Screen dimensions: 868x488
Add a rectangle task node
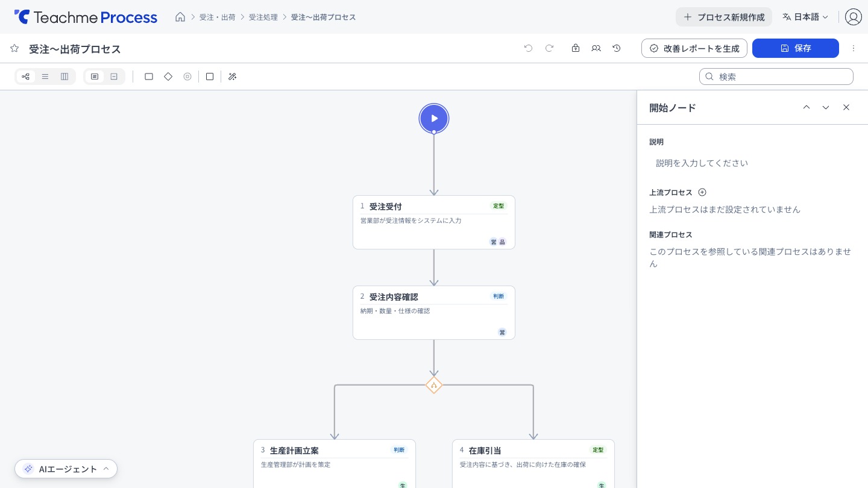point(149,77)
